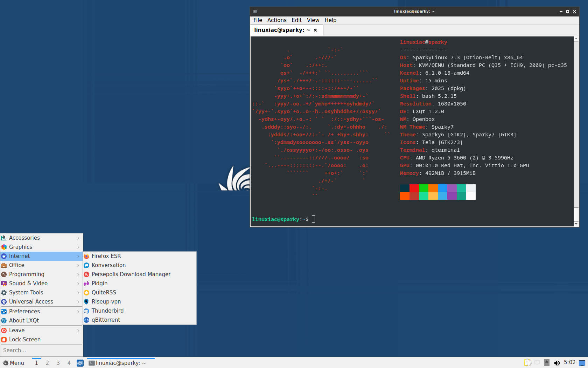Image resolution: width=588 pixels, height=368 pixels.
Task: Expand the Office category
Action: (41, 265)
